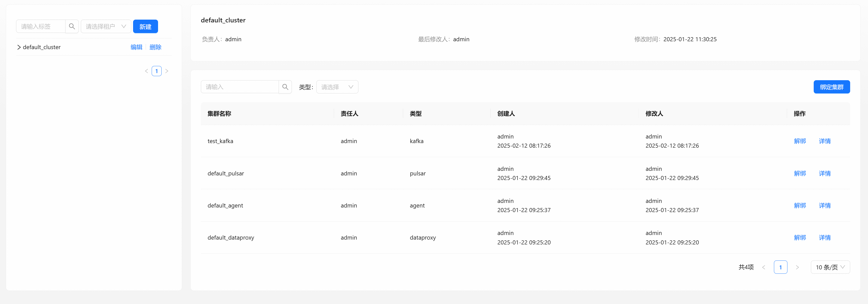
Task: Click table pagination next arrow
Action: (797, 267)
